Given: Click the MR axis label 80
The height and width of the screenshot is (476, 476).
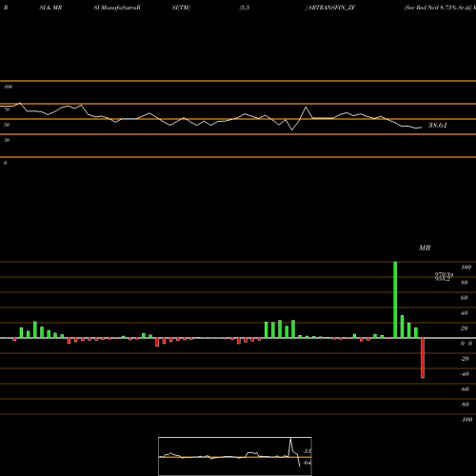Looking at the screenshot, I should click(x=465, y=283).
